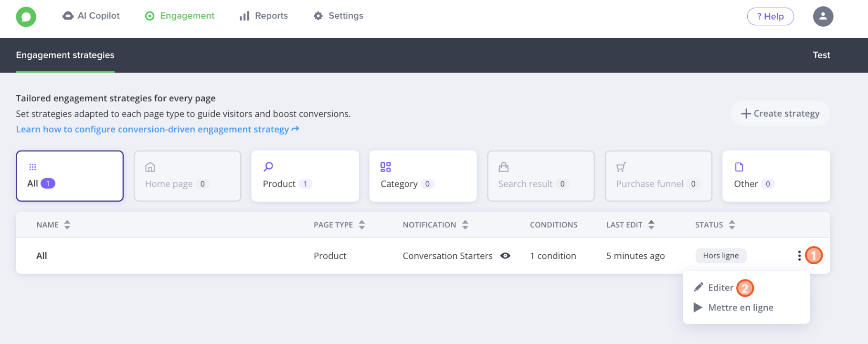Select the Purchase funnel filter card
This screenshot has height=344, width=868.
click(x=658, y=176)
